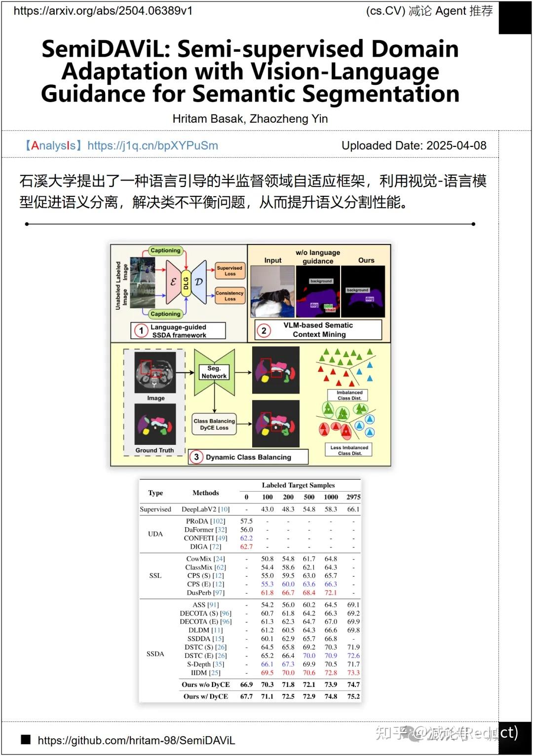Click the Input dog photo thumbnail

point(272,291)
